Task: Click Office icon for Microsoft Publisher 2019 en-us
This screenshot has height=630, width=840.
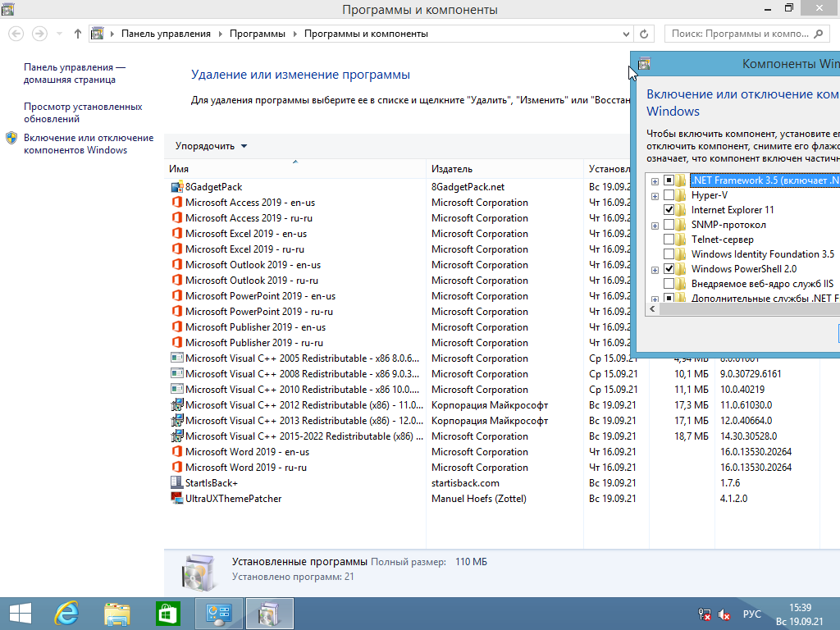Action: click(177, 326)
